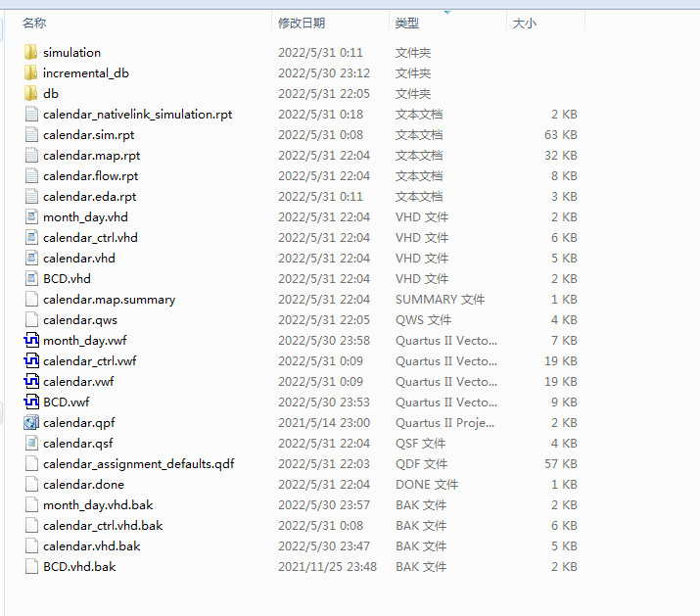Select file name month_day.vhd
This screenshot has height=616, width=700.
pos(85,217)
